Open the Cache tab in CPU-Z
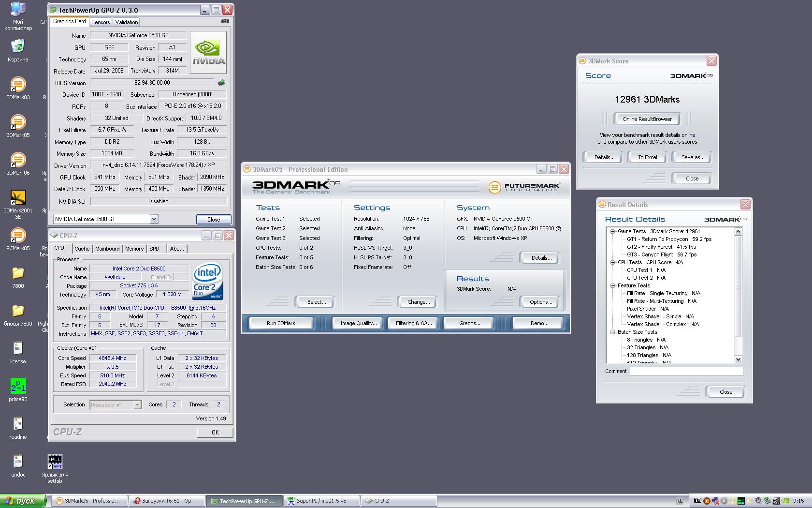Screen dimensions: 812x508 point(82,249)
